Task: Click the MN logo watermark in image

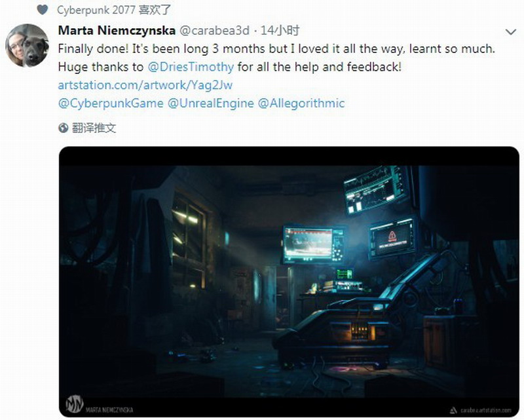Action: 74,404
